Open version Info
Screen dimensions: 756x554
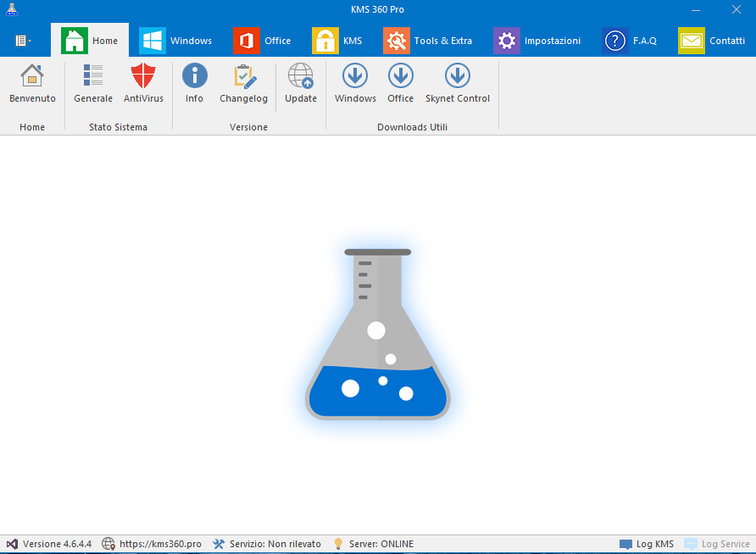pos(194,84)
